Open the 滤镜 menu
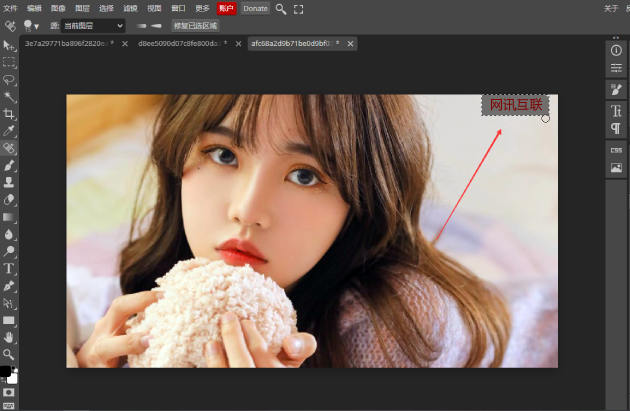Image resolution: width=630 pixels, height=411 pixels. [x=130, y=8]
